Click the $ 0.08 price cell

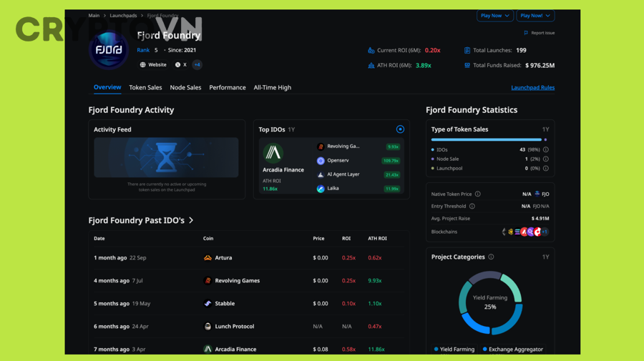321,349
